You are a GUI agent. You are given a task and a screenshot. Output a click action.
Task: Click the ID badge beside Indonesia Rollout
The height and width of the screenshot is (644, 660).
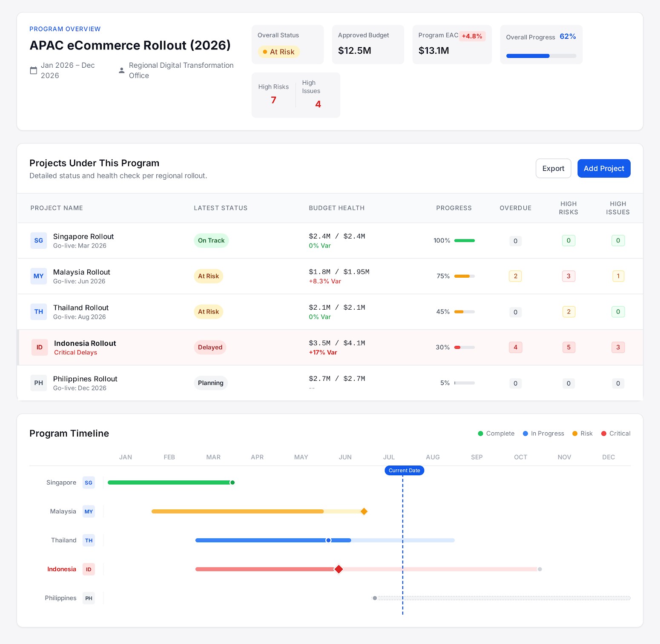[39, 347]
